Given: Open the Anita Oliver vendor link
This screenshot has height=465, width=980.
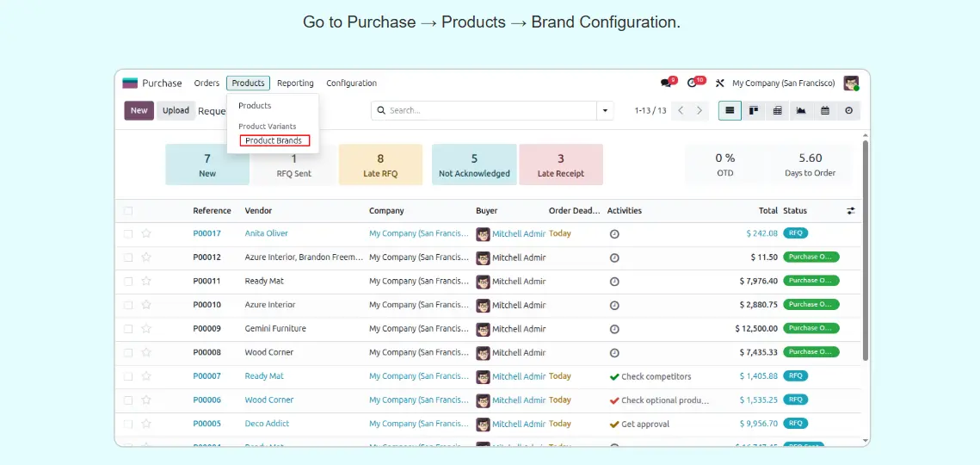Looking at the screenshot, I should click(266, 233).
